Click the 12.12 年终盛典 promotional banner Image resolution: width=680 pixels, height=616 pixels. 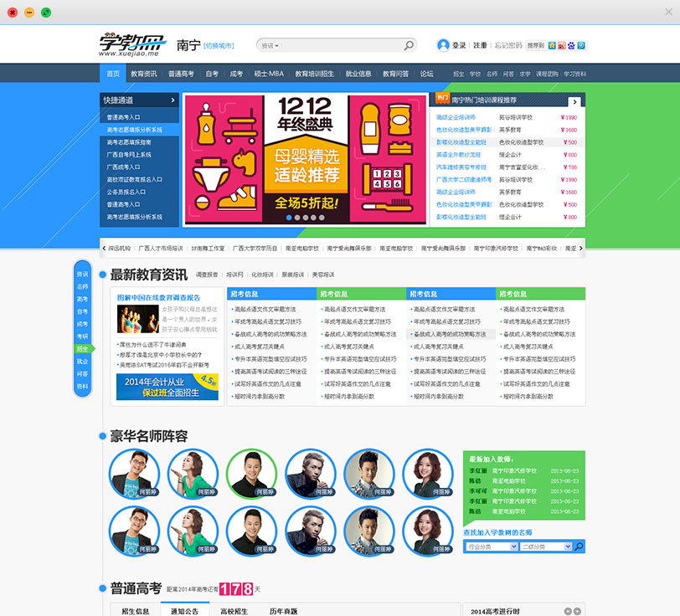(305, 159)
